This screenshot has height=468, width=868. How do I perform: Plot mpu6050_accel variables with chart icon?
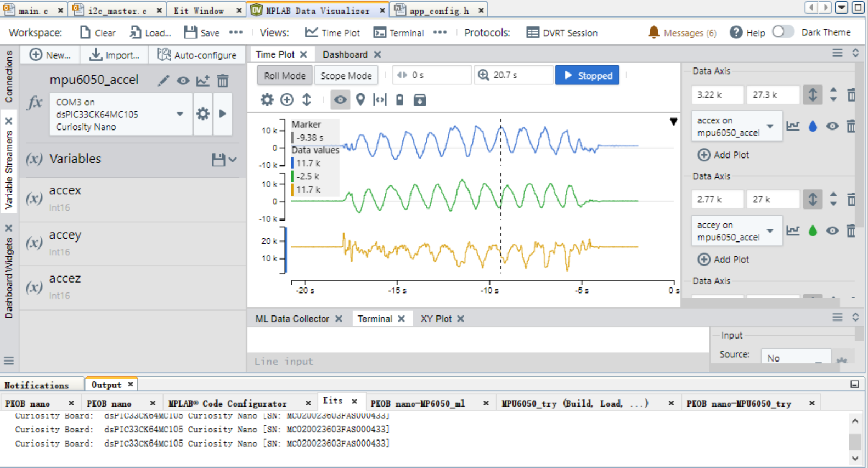[x=203, y=81]
